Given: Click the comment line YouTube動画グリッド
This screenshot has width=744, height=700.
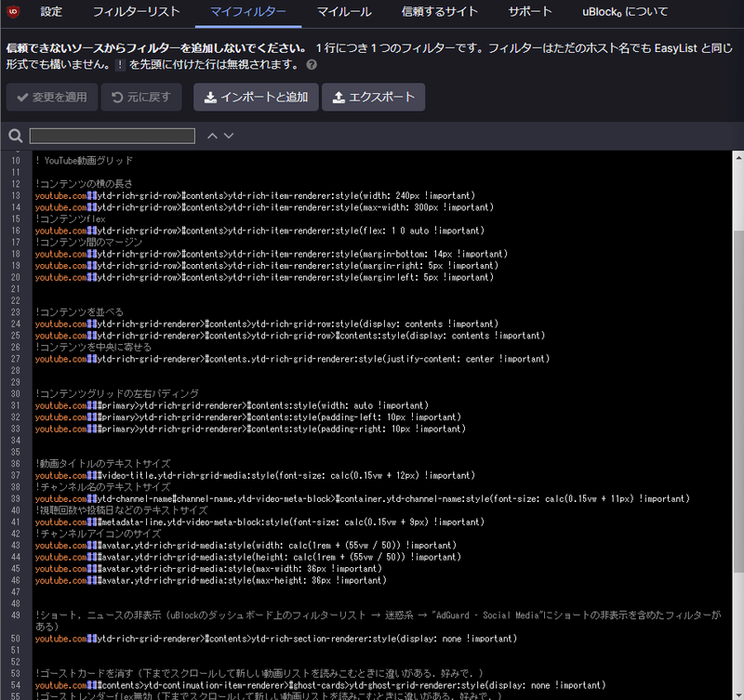Looking at the screenshot, I should [x=84, y=161].
